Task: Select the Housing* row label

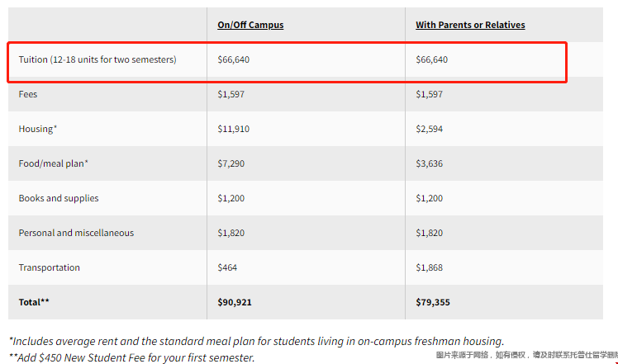Action: pos(38,129)
